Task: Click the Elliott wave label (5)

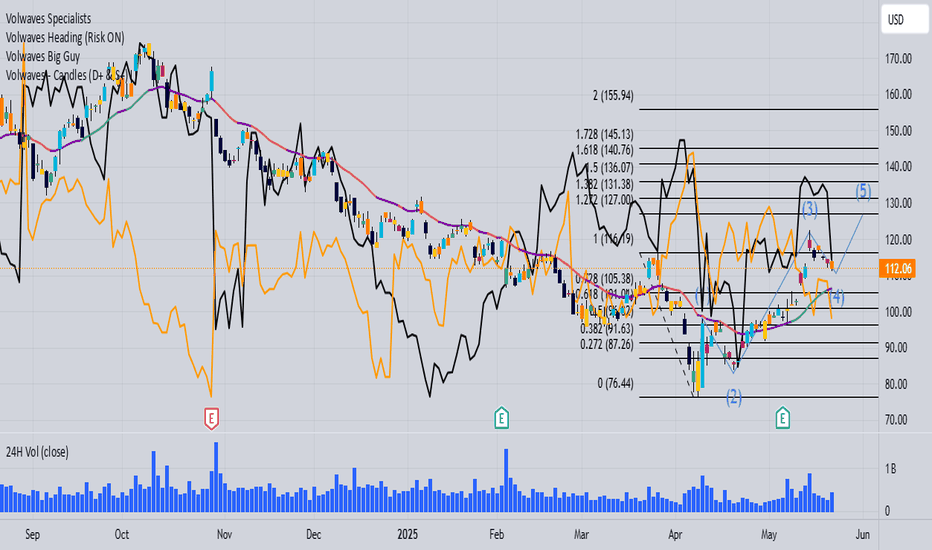Action: pos(863,191)
